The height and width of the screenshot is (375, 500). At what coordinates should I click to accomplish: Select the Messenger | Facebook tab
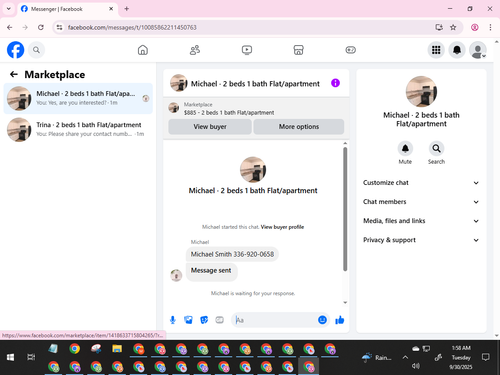click(67, 9)
